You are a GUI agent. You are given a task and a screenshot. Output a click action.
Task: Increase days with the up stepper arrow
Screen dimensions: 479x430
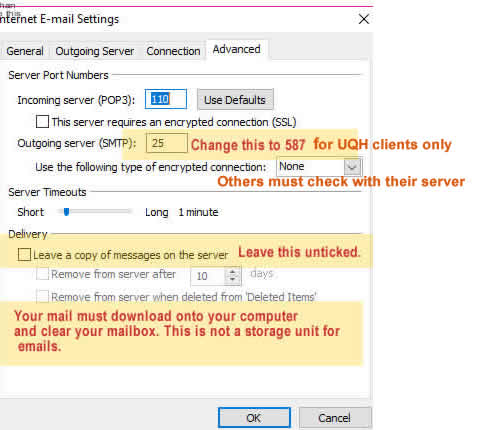tap(233, 272)
